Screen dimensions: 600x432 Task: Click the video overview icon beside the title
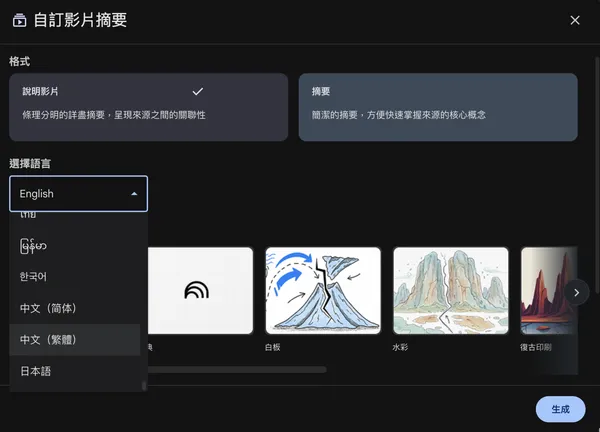point(19,20)
